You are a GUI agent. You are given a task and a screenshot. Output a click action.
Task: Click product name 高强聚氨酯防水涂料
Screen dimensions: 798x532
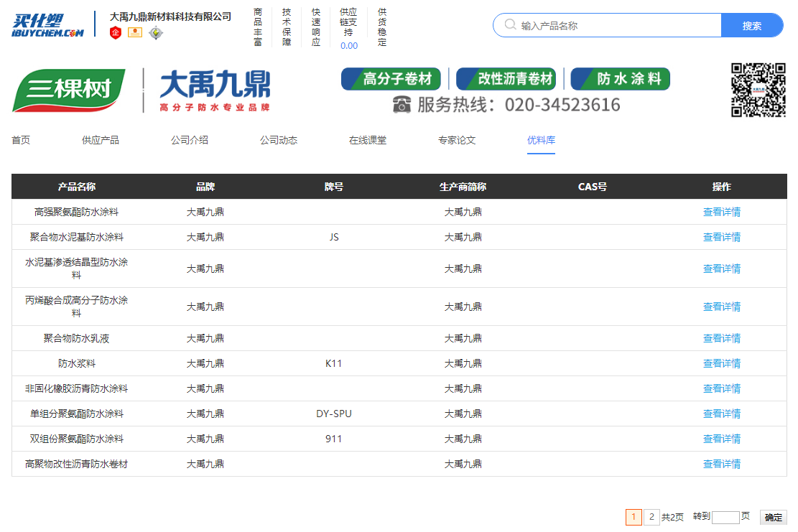pos(76,212)
